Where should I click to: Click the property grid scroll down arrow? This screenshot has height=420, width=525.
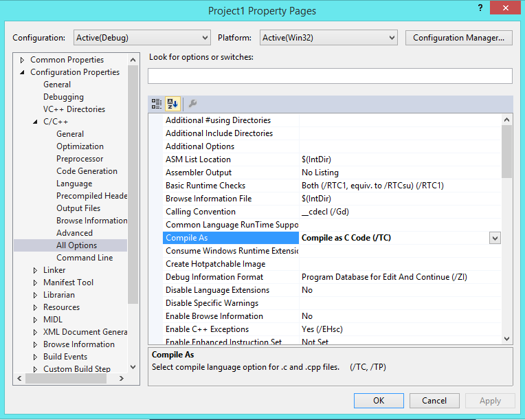(507, 338)
